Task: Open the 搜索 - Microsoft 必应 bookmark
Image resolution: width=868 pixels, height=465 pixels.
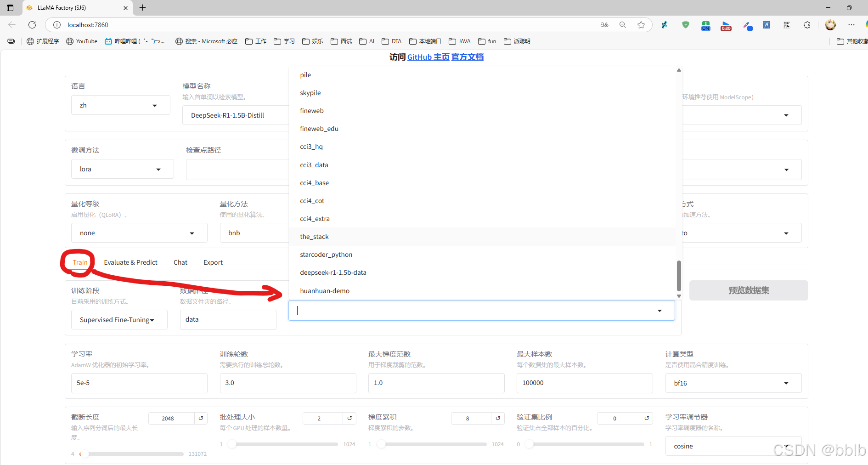Action: [x=206, y=41]
